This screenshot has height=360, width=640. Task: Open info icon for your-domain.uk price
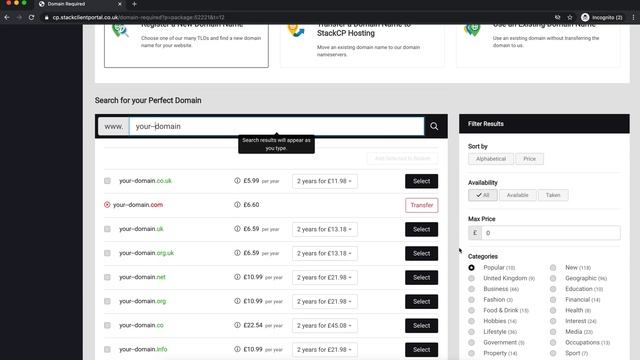click(237, 229)
